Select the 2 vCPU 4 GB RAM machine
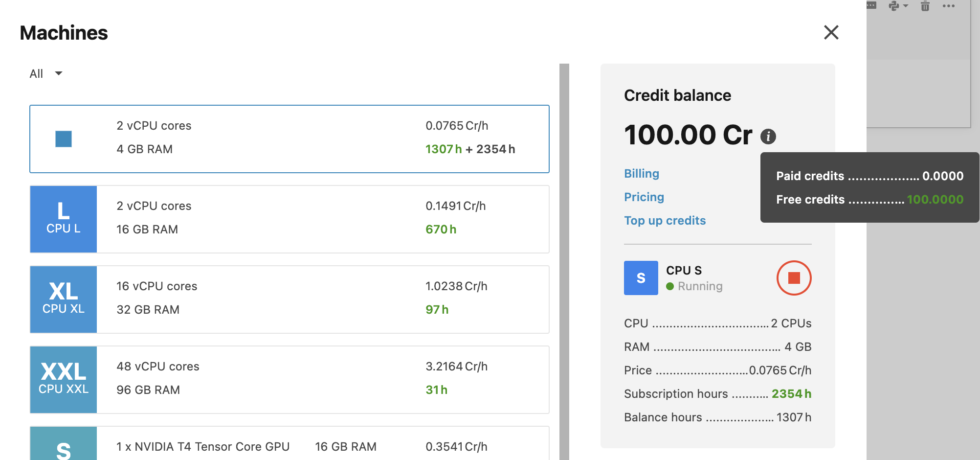Image resolution: width=980 pixels, height=460 pixels. coord(289,139)
